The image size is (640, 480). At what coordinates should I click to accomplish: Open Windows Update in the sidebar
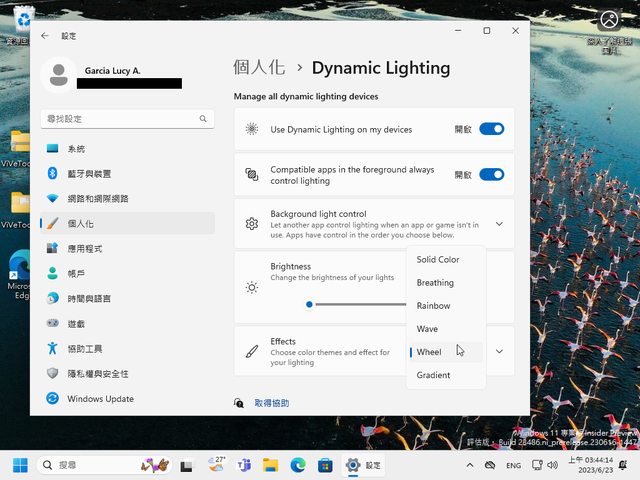(x=100, y=399)
